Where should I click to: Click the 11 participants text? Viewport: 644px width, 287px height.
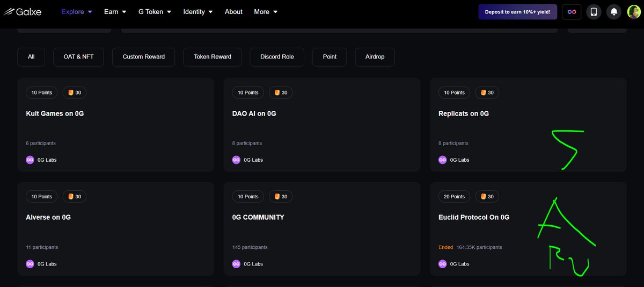tap(42, 247)
